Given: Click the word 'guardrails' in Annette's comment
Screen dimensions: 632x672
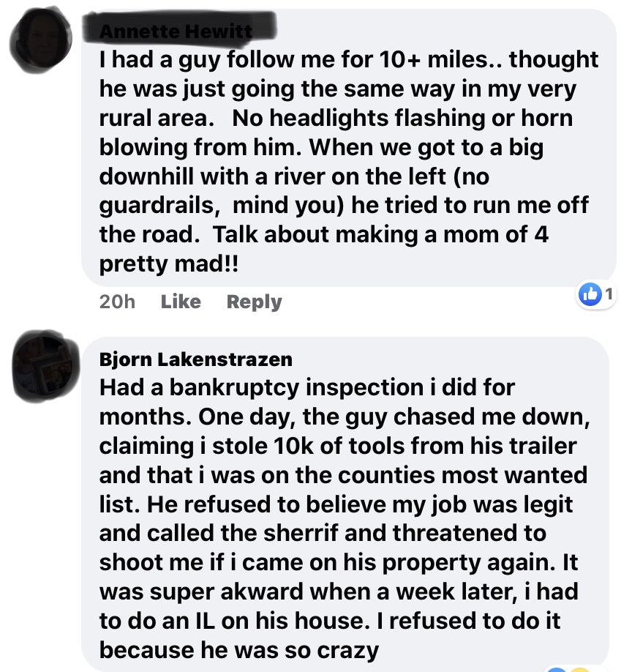Looking at the screenshot, I should [159, 207].
